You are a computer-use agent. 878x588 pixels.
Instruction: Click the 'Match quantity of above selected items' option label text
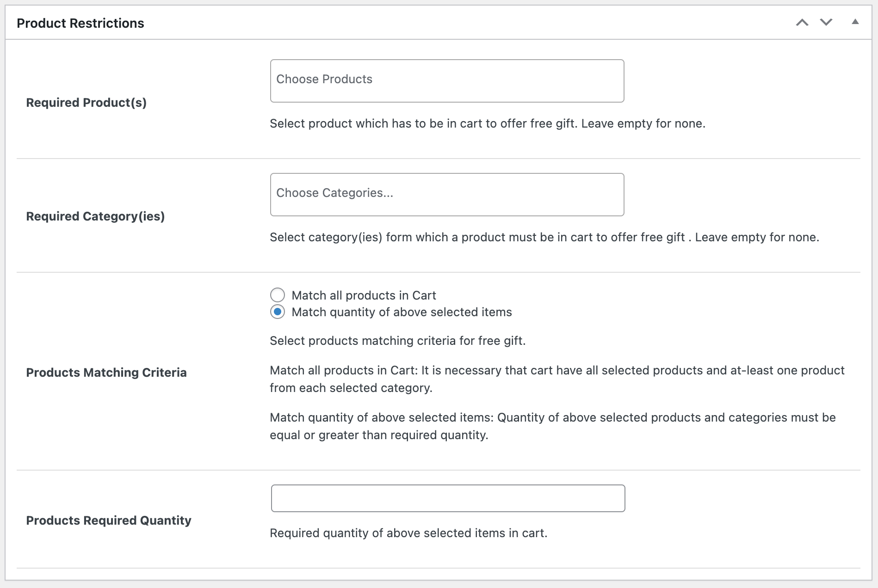[402, 312]
